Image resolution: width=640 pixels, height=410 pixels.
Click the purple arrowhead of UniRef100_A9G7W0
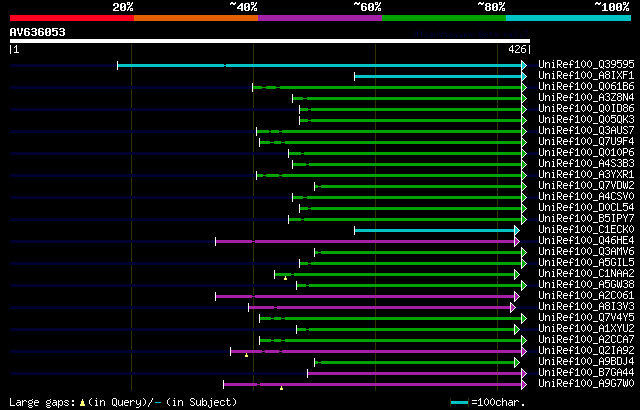click(x=524, y=385)
